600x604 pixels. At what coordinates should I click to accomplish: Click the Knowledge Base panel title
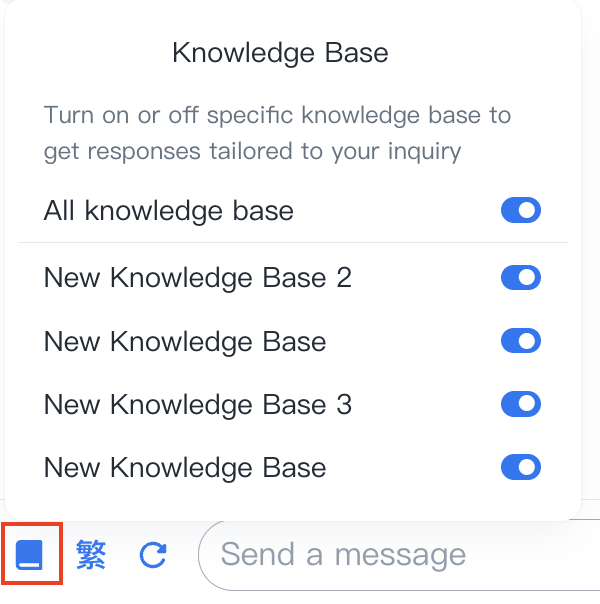coord(280,53)
